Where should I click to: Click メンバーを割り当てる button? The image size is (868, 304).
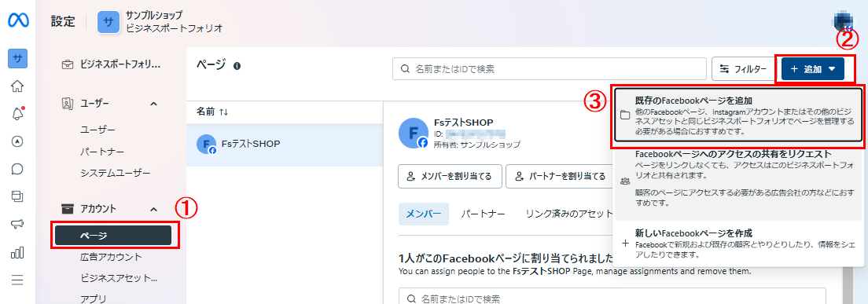click(450, 176)
